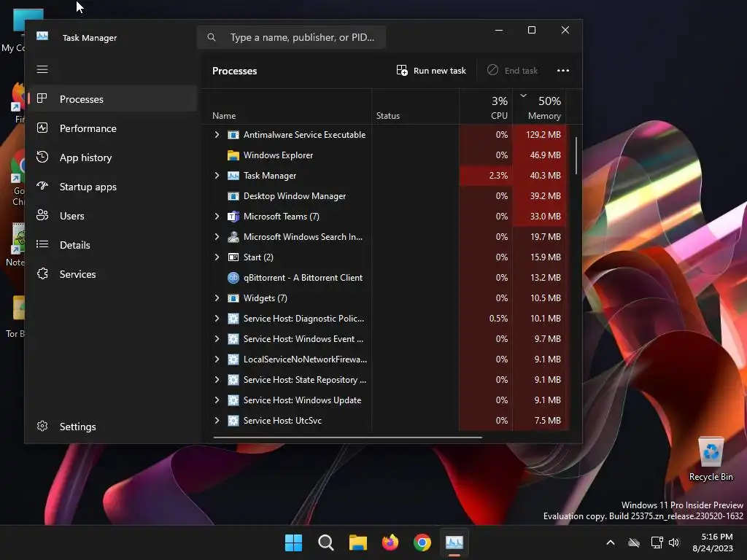
Task: Click the Startup apps gauge icon
Action: point(42,186)
